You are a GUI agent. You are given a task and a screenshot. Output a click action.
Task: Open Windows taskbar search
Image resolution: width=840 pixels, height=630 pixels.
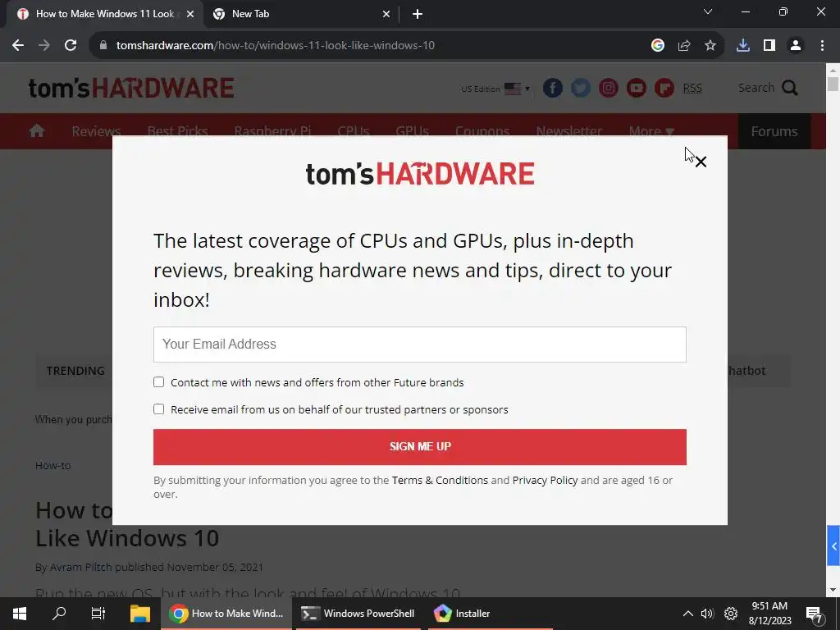59,614
